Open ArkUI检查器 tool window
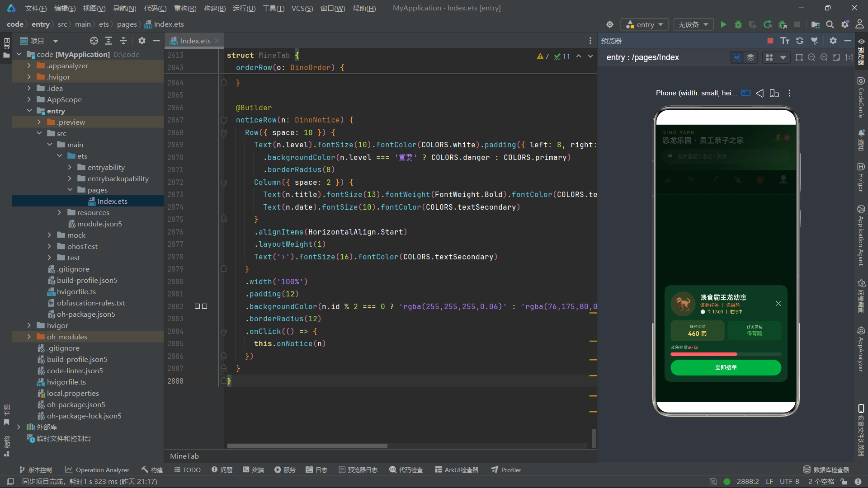The height and width of the screenshot is (488, 868). [x=457, y=470]
